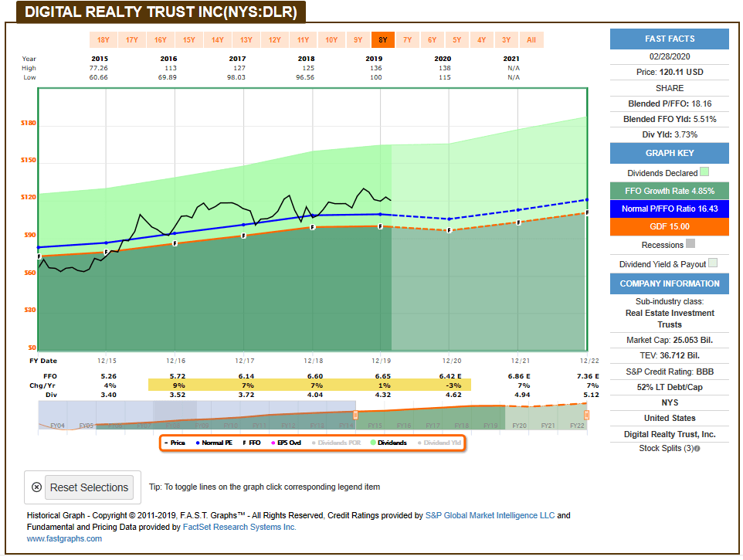Select the 13Y time range tab
This screenshot has height=560, width=743.
pos(246,40)
